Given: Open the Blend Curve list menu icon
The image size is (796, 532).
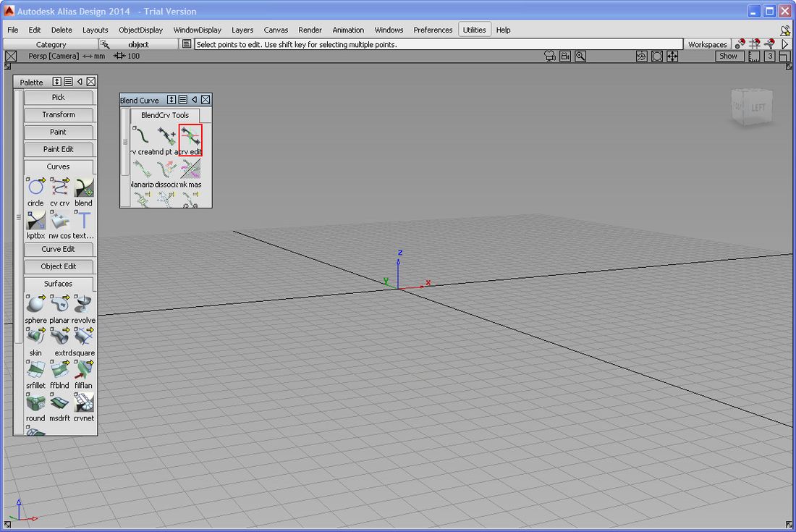Looking at the screenshot, I should point(183,99).
